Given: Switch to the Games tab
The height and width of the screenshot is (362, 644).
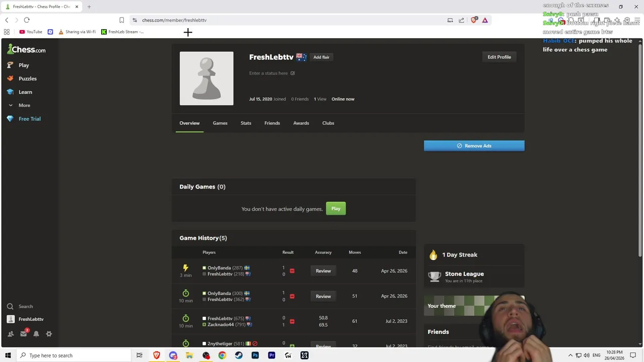Looking at the screenshot, I should (x=220, y=123).
